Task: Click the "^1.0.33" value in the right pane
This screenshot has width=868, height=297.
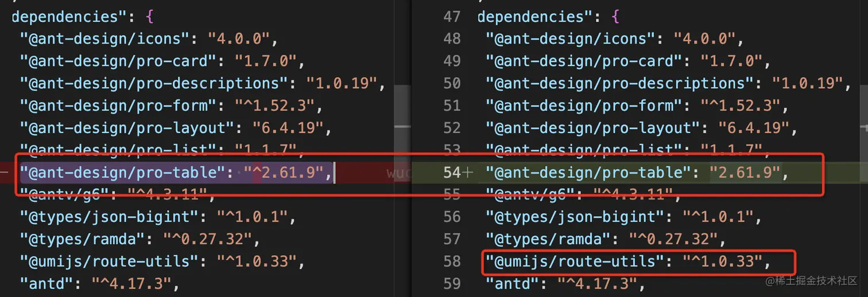Action: click(722, 261)
